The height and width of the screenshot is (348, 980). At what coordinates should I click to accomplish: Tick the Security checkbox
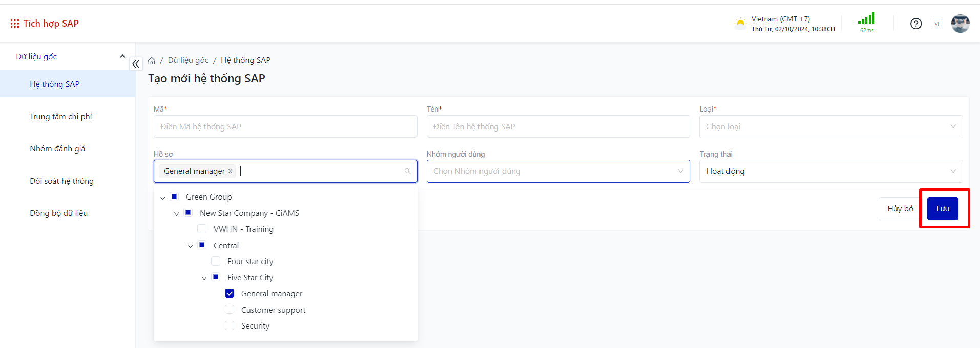(x=230, y=325)
